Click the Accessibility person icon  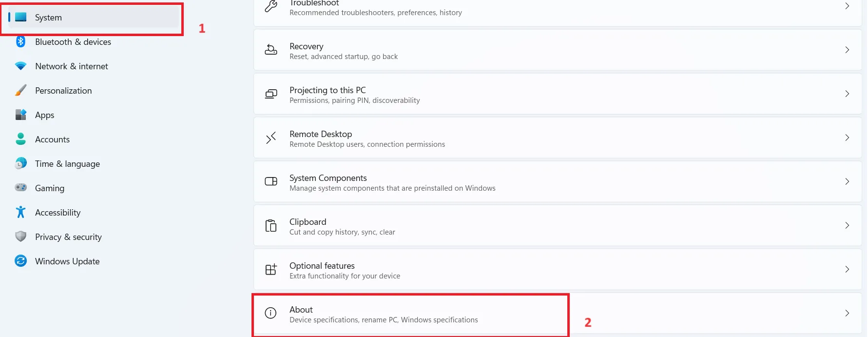pyautogui.click(x=20, y=212)
